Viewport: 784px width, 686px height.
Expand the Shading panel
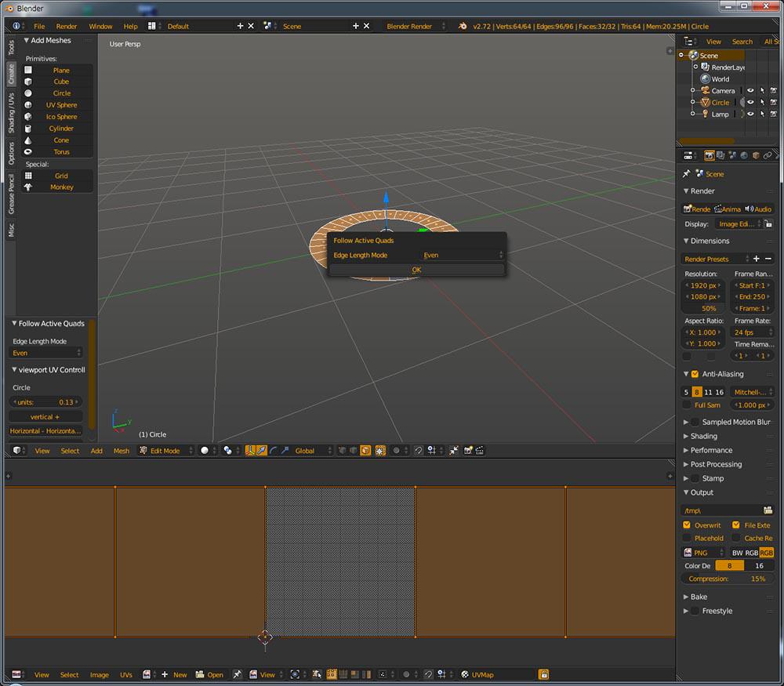click(703, 436)
